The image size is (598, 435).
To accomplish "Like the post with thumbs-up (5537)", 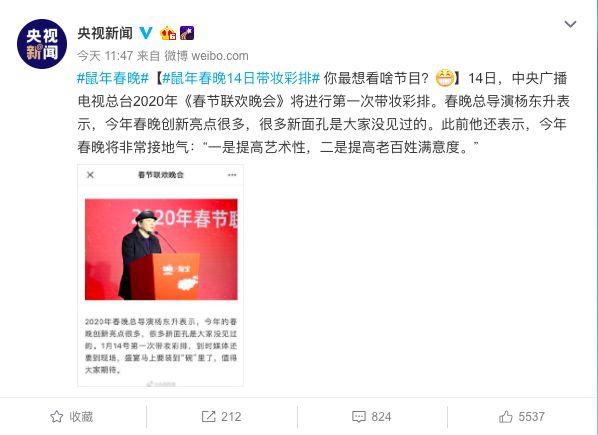I will [x=506, y=417].
